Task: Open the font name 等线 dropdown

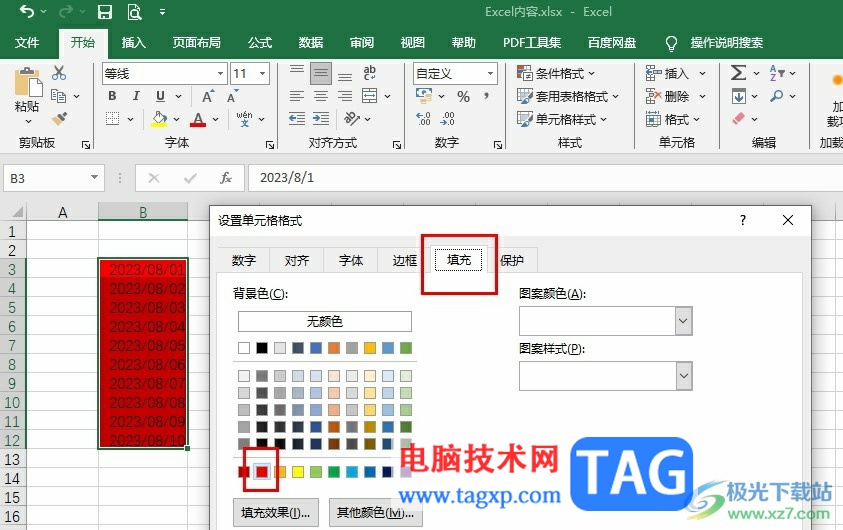Action: pos(220,73)
